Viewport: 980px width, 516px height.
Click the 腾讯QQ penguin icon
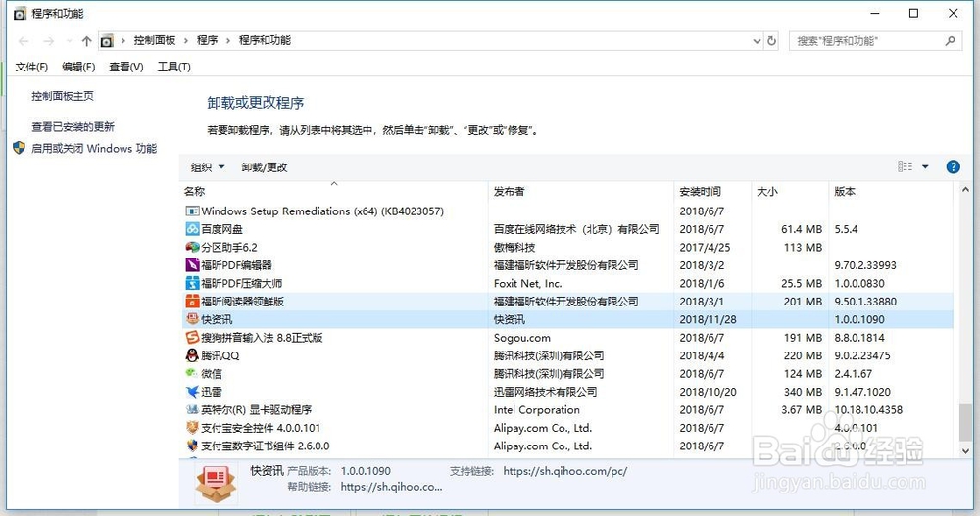[x=192, y=355]
